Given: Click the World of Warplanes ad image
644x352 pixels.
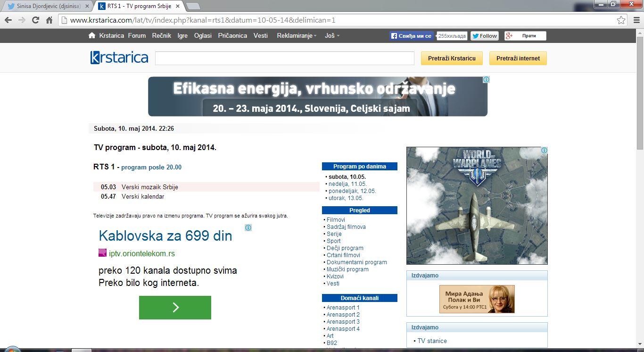Looking at the screenshot, I should pos(477,206).
